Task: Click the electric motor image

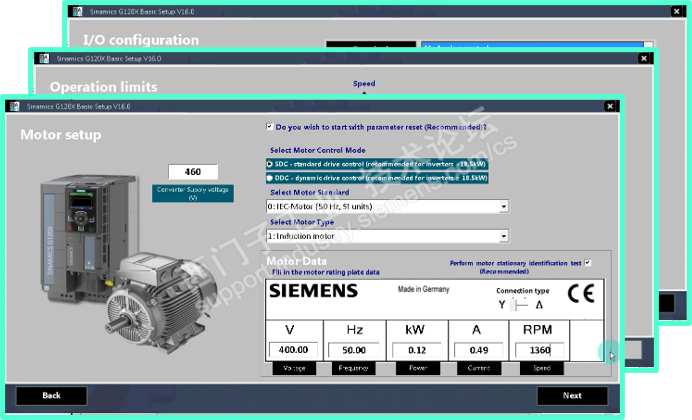Action: (160, 301)
